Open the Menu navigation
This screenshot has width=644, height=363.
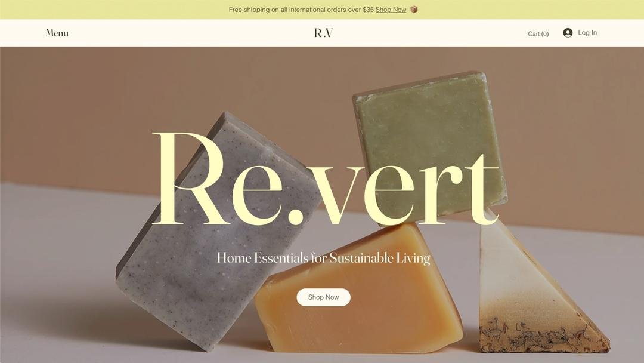tap(57, 33)
